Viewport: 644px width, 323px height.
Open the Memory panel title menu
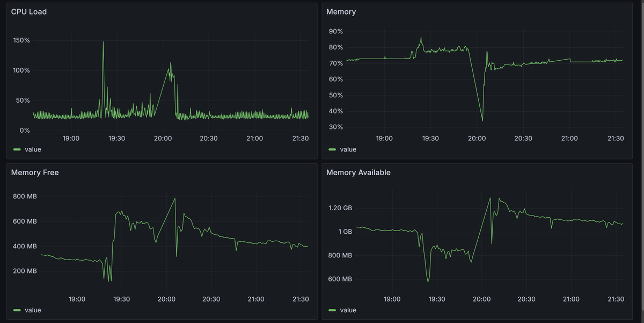click(x=341, y=11)
